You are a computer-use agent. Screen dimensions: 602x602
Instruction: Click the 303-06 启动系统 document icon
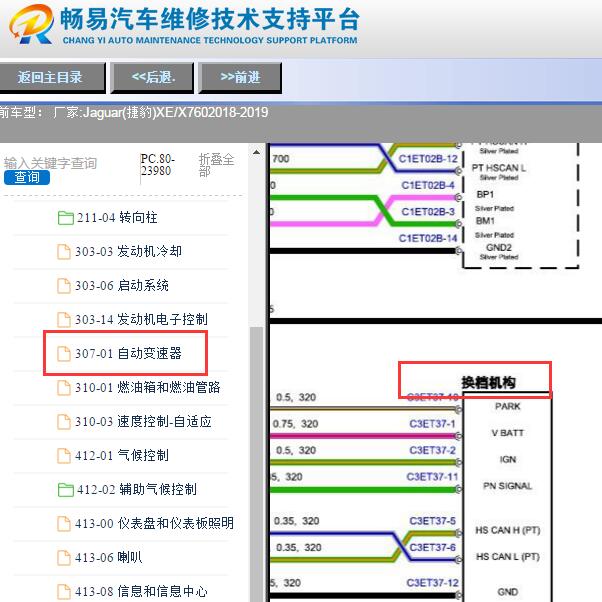click(64, 286)
